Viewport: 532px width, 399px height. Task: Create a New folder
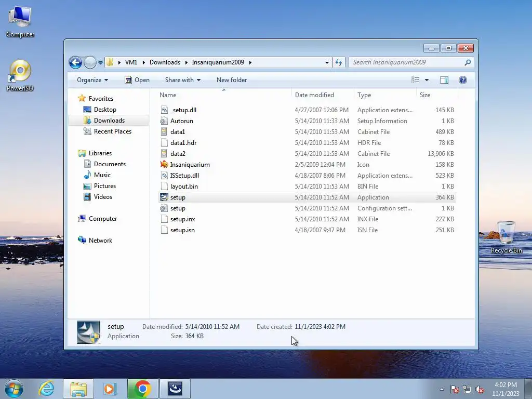[x=232, y=80]
